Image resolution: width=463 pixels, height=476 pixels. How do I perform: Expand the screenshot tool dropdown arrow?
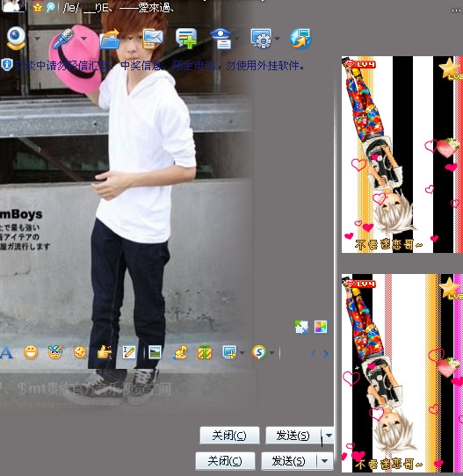(x=242, y=353)
